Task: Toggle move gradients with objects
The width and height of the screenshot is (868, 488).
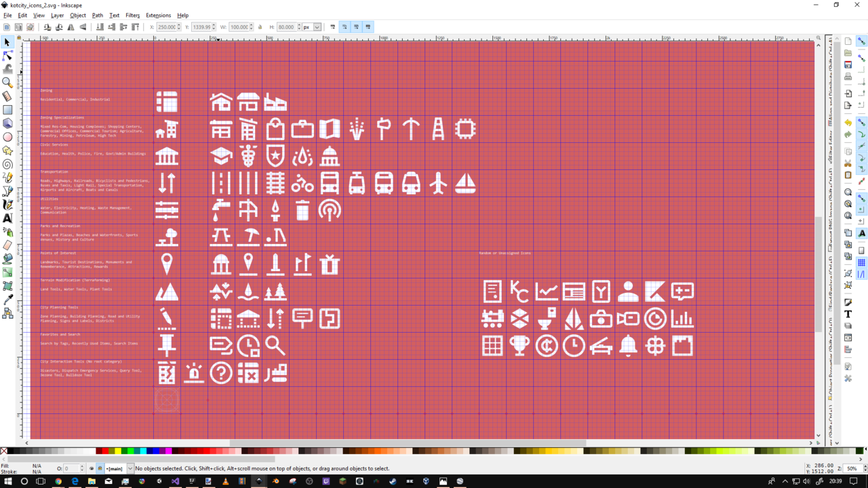Action: 356,27
